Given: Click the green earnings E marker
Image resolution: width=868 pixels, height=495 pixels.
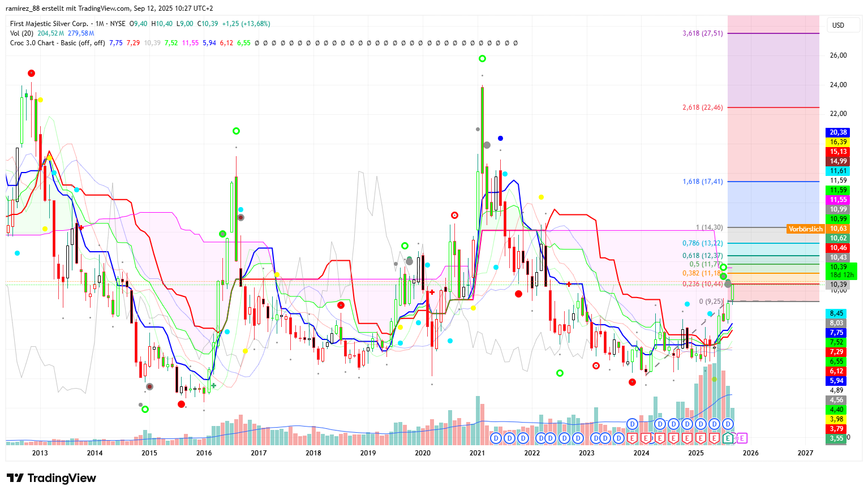Looking at the screenshot, I should click(729, 438).
